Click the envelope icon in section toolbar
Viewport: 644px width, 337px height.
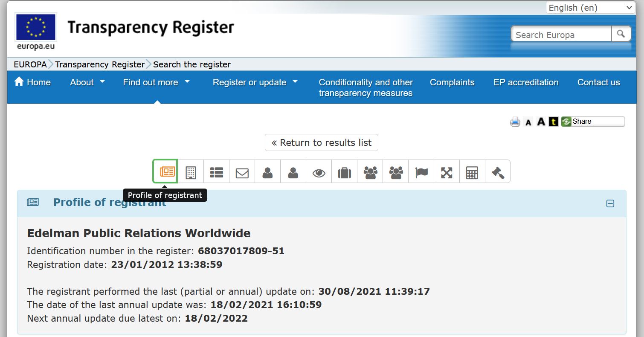tap(242, 172)
